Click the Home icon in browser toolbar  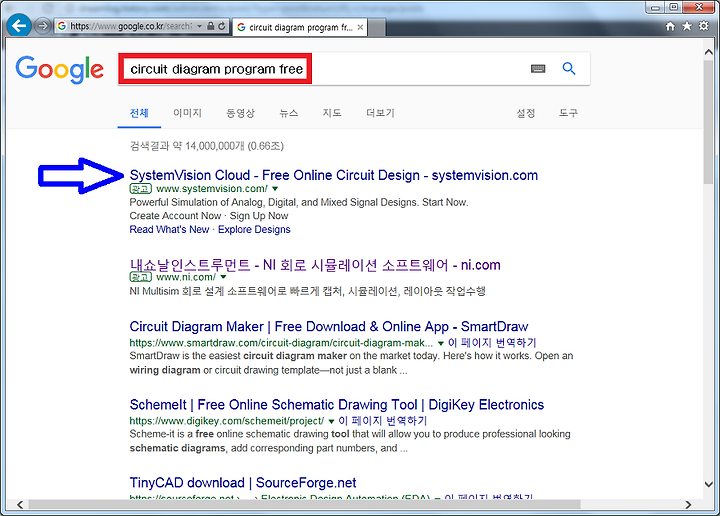(670, 26)
